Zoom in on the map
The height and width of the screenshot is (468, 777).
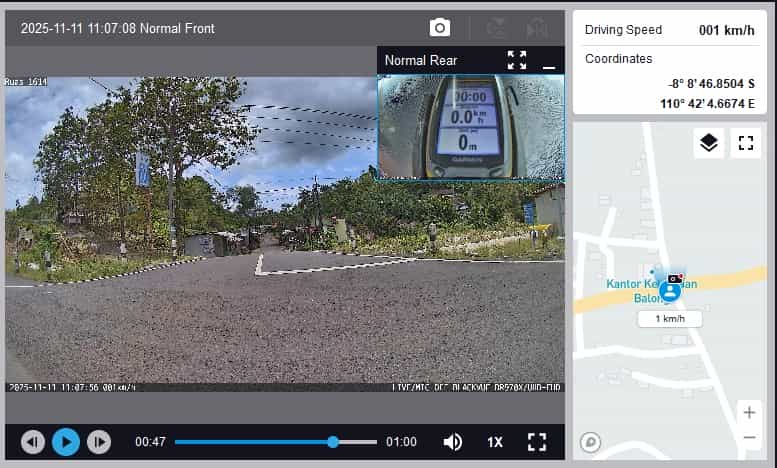tap(749, 412)
